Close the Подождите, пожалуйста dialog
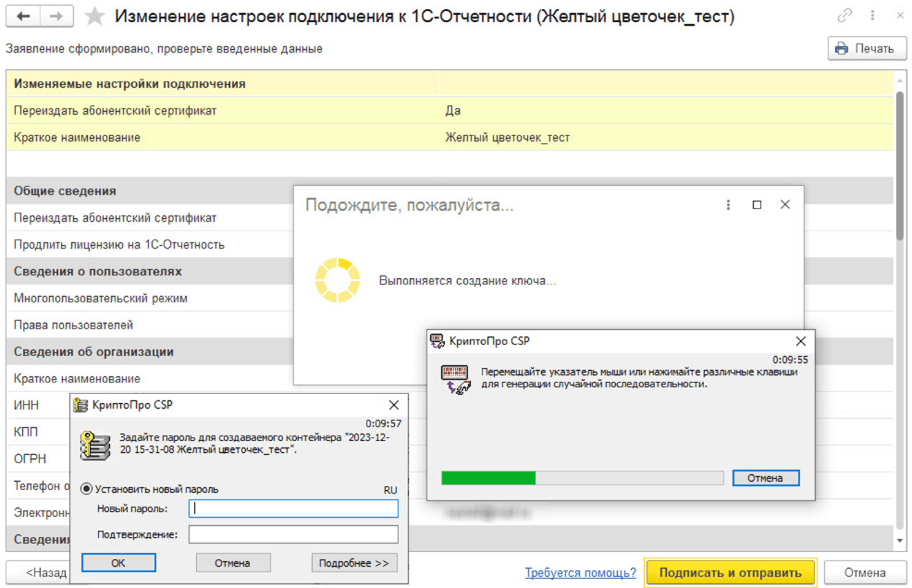 [785, 204]
